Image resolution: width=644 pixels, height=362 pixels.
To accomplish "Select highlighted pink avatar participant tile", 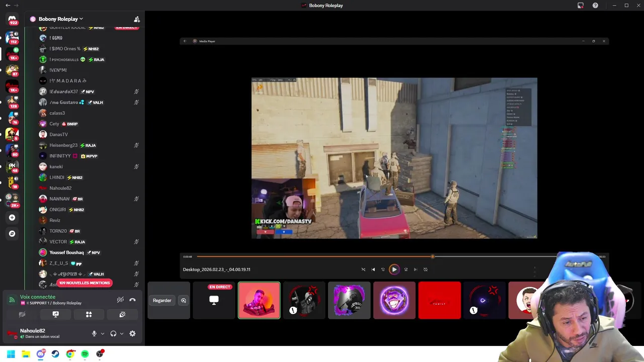I will click(x=259, y=300).
